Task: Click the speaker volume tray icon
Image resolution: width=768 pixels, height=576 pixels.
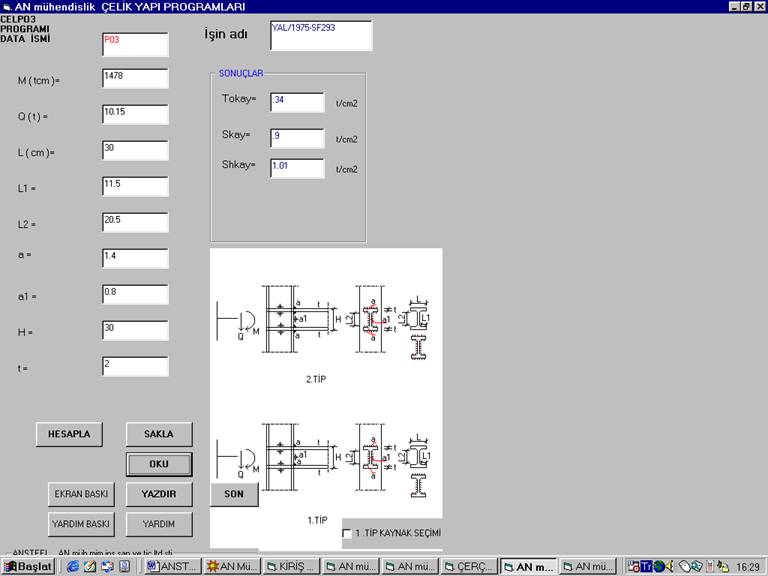Action: (x=669, y=567)
